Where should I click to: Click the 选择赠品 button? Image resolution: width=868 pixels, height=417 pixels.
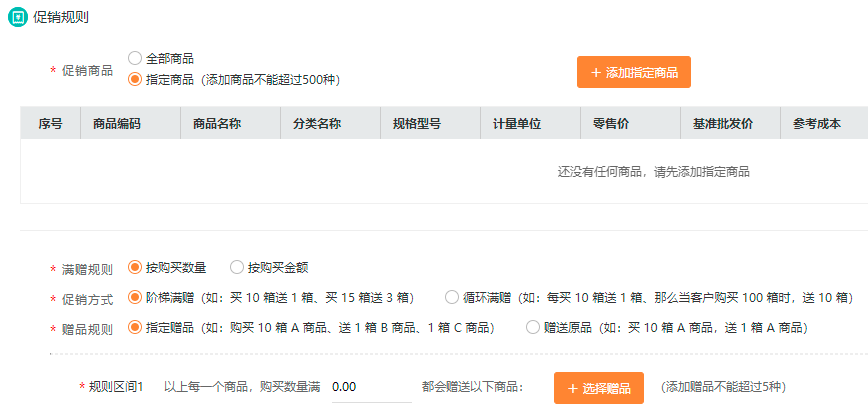pyautogui.click(x=599, y=388)
